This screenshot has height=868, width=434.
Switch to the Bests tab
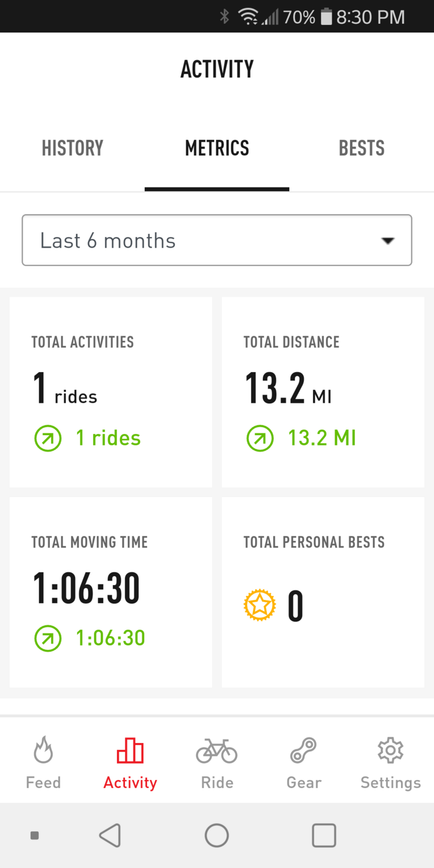(x=362, y=148)
